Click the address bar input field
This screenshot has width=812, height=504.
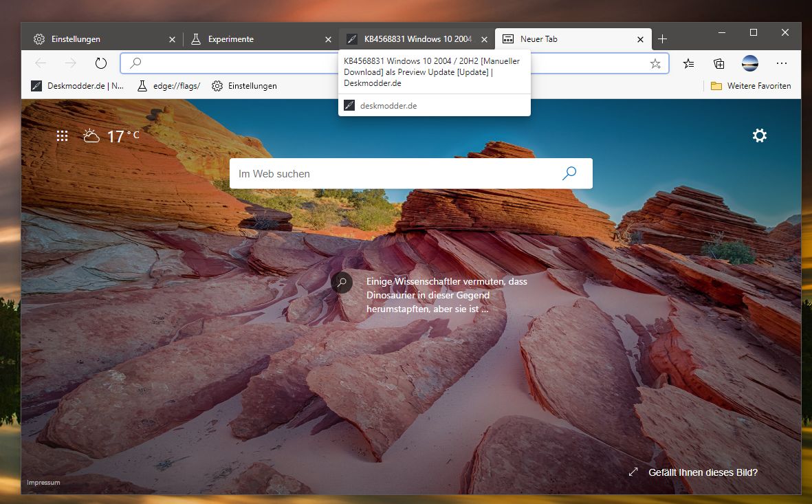395,63
